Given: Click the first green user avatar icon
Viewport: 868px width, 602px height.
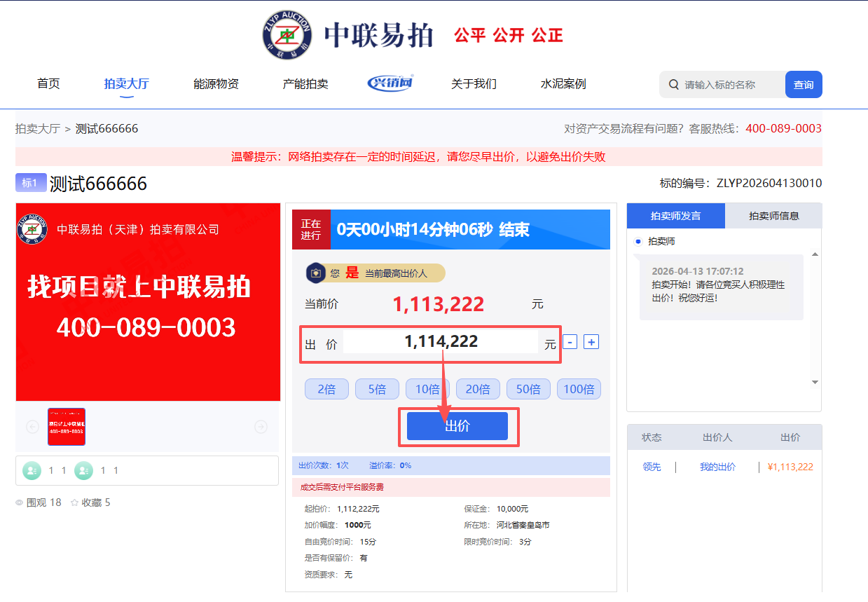Looking at the screenshot, I should pyautogui.click(x=32, y=471).
